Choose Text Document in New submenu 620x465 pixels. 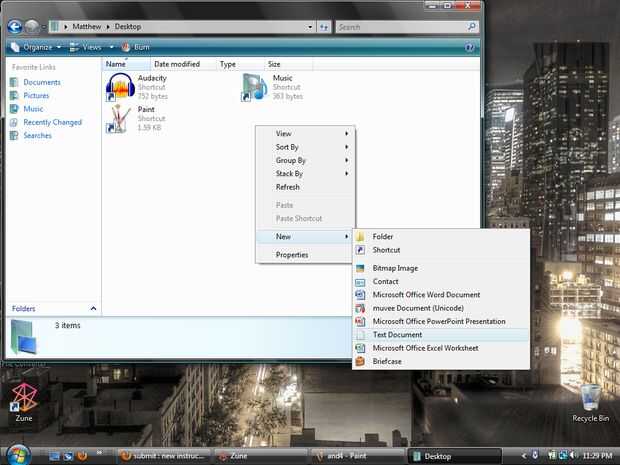[x=441, y=335]
